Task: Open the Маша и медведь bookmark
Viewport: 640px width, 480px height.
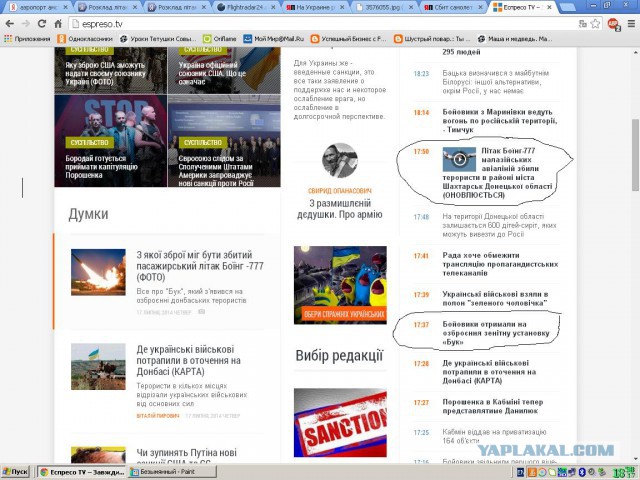Action: [x=515, y=39]
